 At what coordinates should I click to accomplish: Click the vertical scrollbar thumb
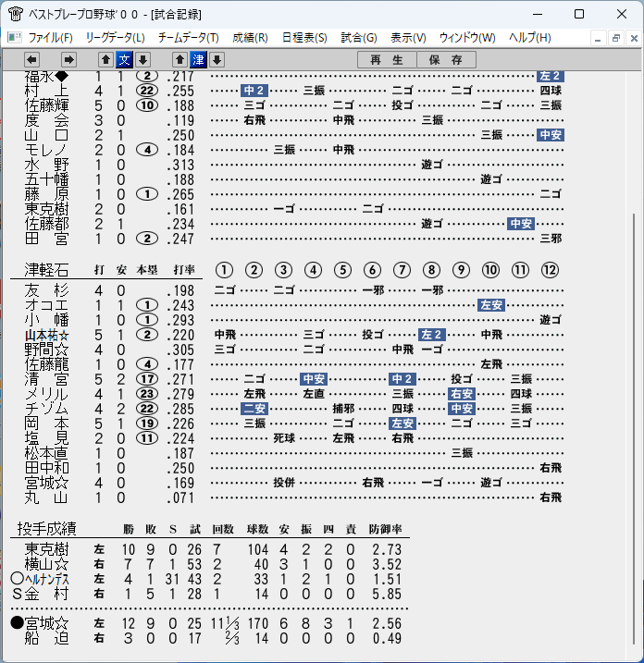point(634,429)
